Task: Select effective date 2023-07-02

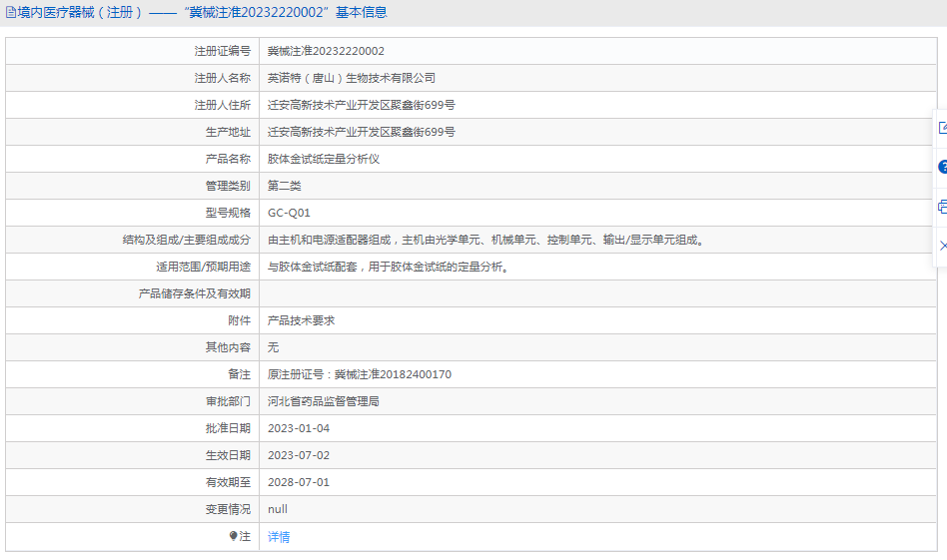Action: [x=299, y=455]
